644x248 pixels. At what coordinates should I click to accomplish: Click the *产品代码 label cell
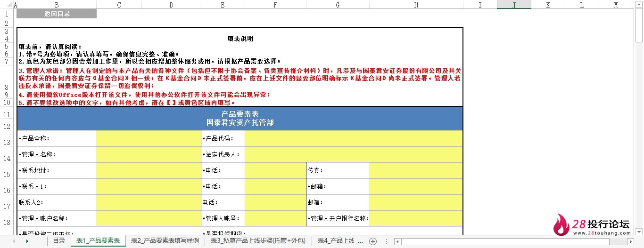[223, 138]
